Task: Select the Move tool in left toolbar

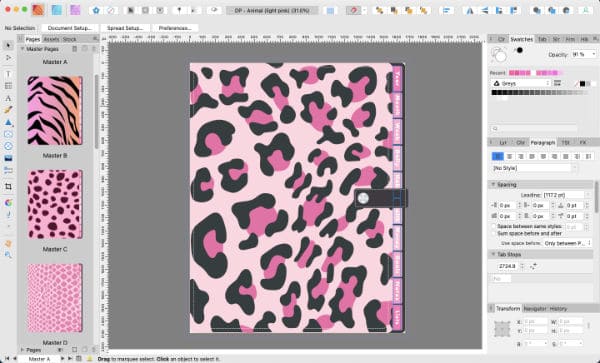Action: 8,45
